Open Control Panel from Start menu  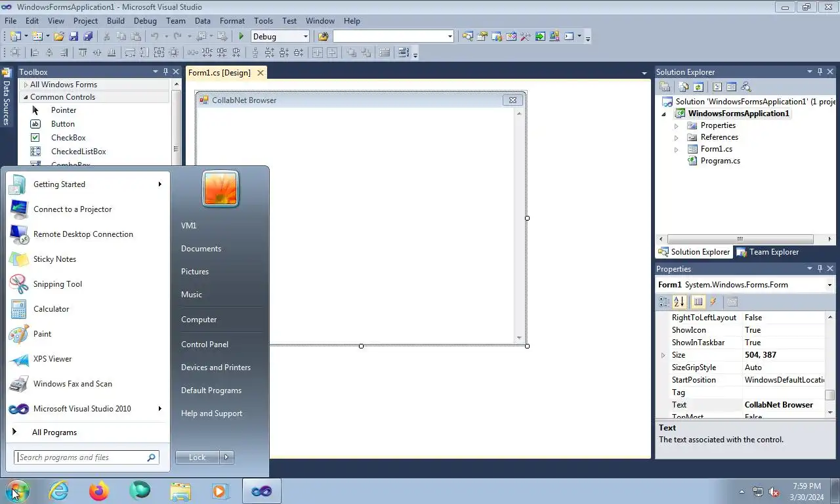[x=205, y=345]
